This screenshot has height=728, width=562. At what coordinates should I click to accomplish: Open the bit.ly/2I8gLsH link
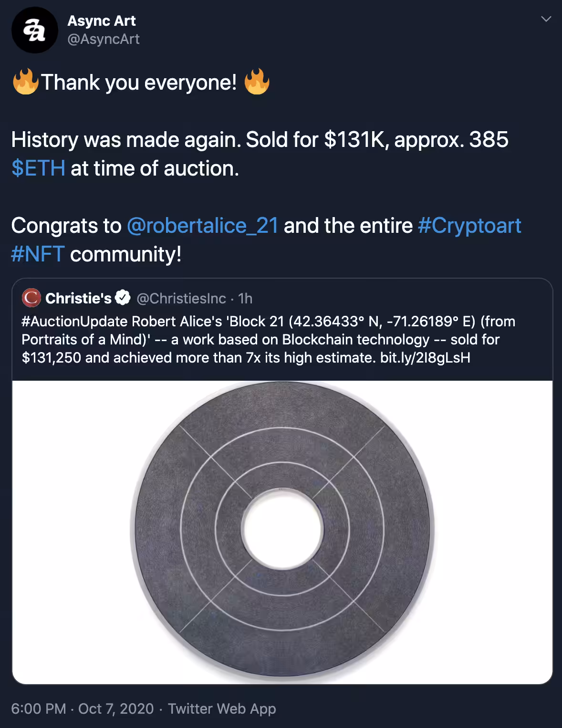coord(425,357)
